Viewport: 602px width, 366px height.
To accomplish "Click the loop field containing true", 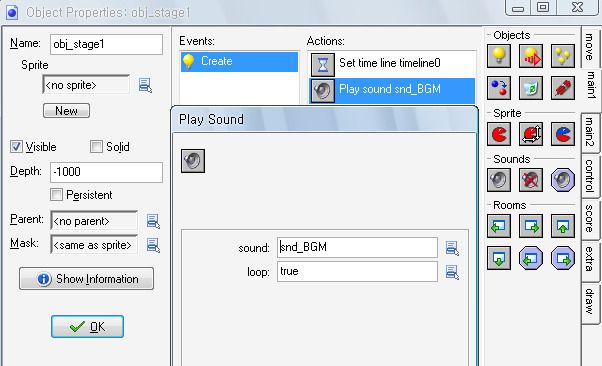I will tap(357, 272).
